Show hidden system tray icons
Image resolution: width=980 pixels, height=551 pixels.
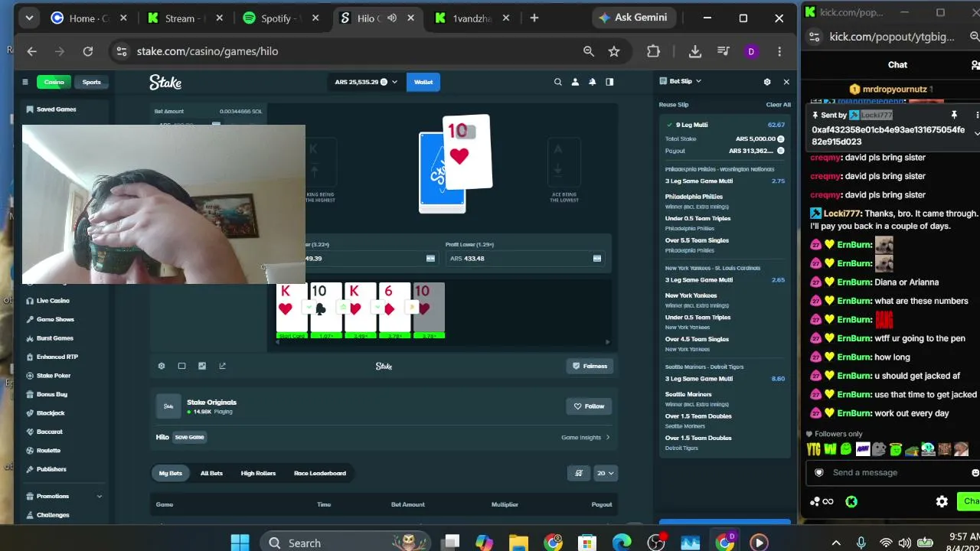point(836,543)
